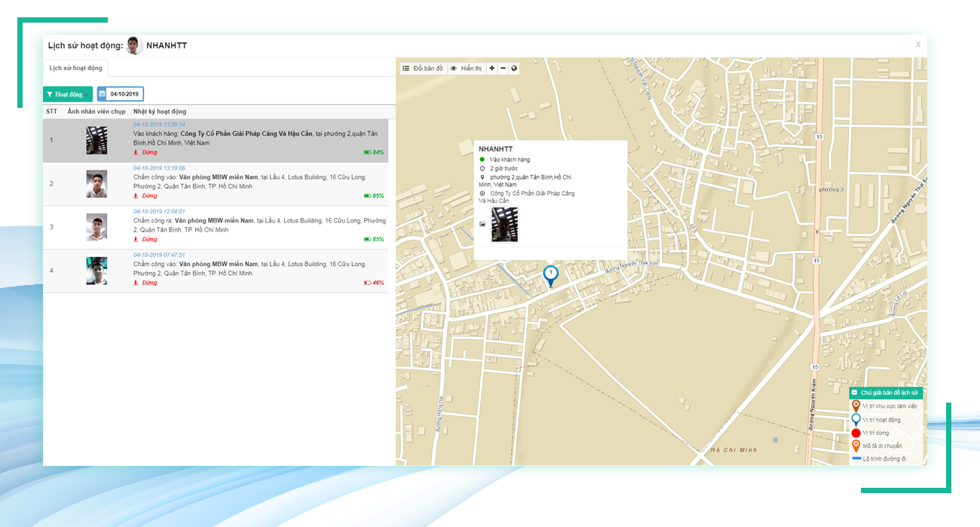Click the 'Dừng' status icon in row 2
Image resolution: width=980 pixels, height=527 pixels.
[136, 196]
